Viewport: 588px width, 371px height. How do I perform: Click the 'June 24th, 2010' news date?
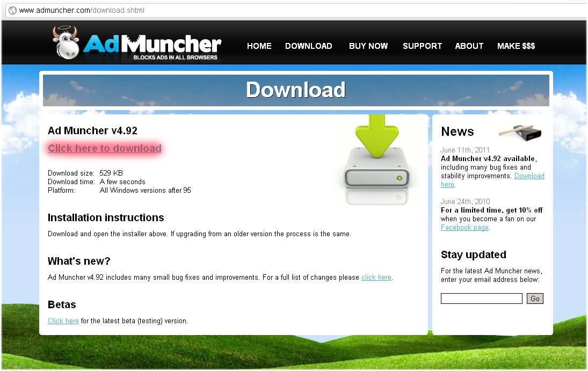[x=466, y=201]
